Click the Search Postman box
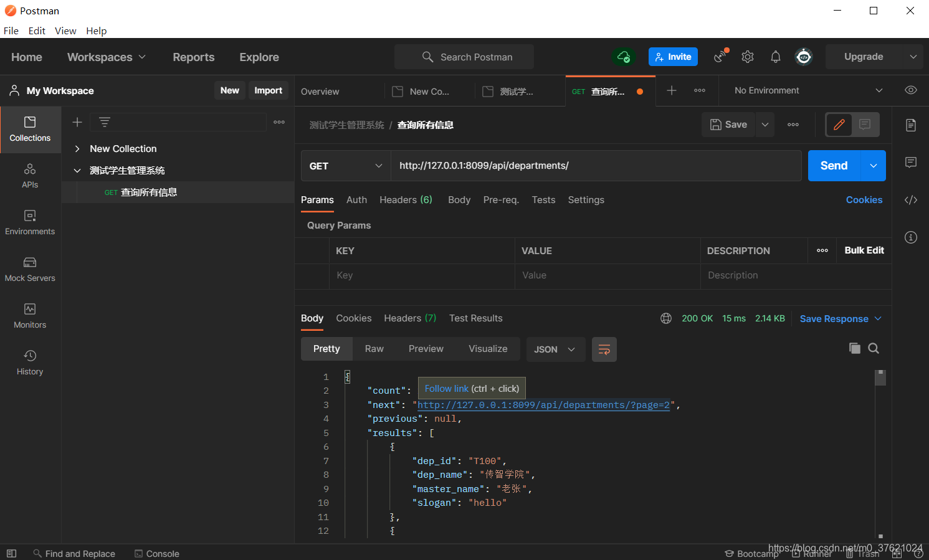 (x=464, y=57)
